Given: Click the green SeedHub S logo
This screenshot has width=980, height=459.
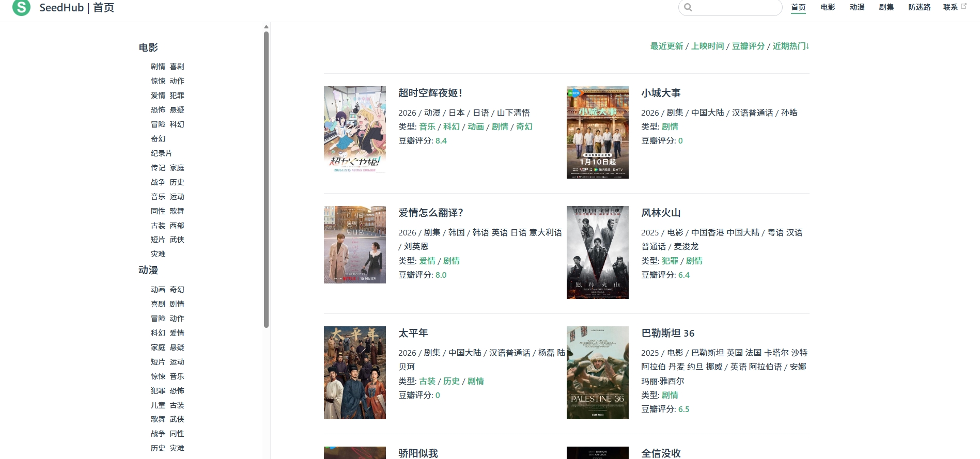Looking at the screenshot, I should pos(21,7).
